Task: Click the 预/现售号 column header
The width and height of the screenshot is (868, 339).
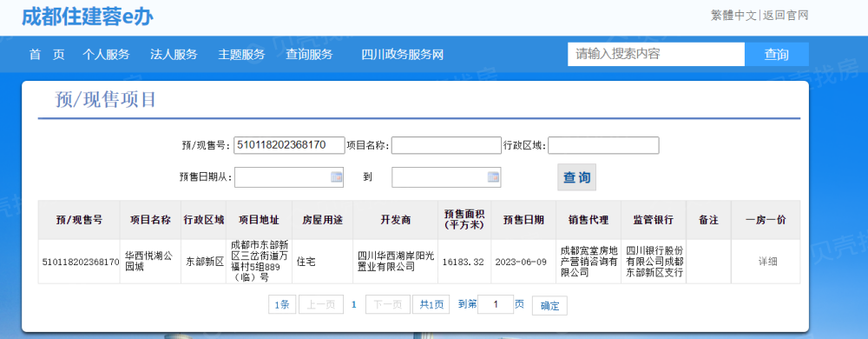Action: pos(79,220)
